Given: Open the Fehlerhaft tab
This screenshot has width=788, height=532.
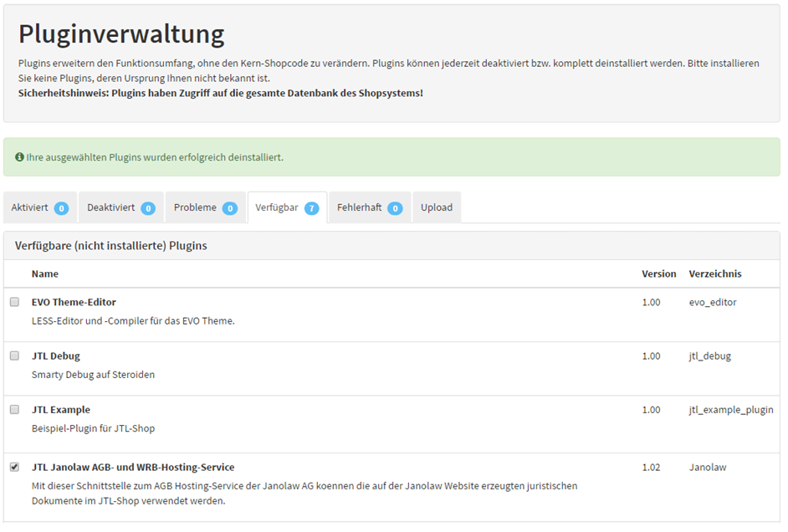Looking at the screenshot, I should tap(361, 206).
